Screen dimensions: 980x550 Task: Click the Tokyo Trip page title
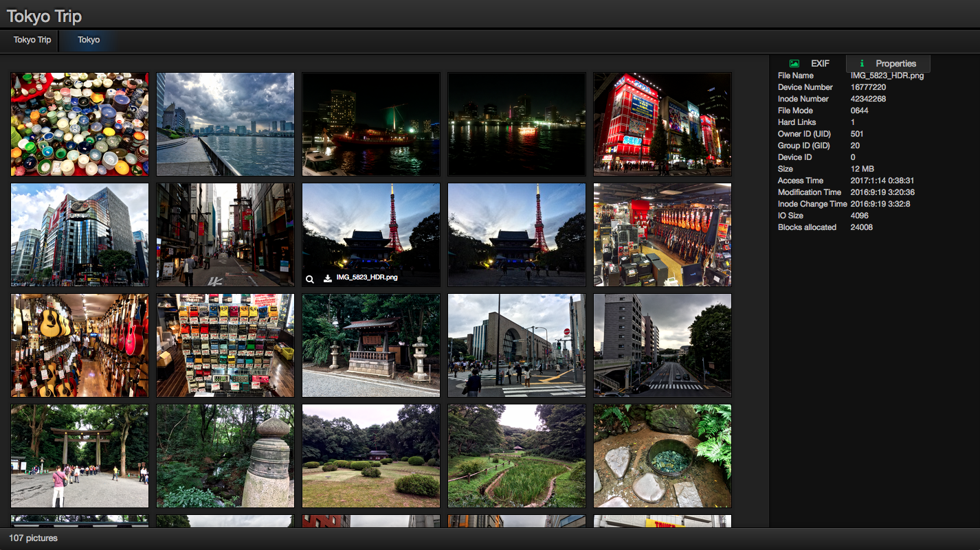coord(44,16)
